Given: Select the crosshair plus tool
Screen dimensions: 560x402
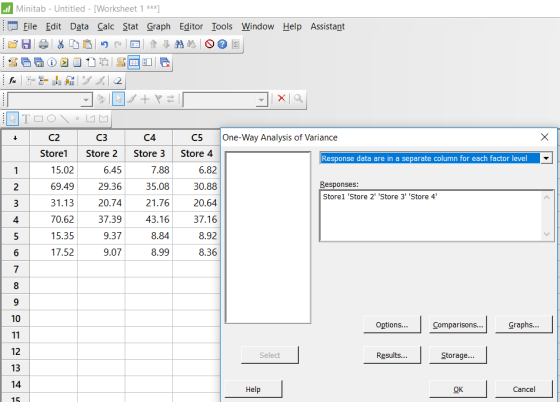Looking at the screenshot, I should [145, 99].
